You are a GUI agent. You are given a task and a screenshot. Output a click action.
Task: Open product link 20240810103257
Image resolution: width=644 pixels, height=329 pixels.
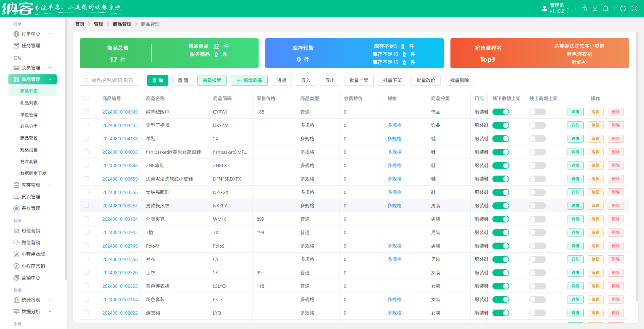point(120,206)
